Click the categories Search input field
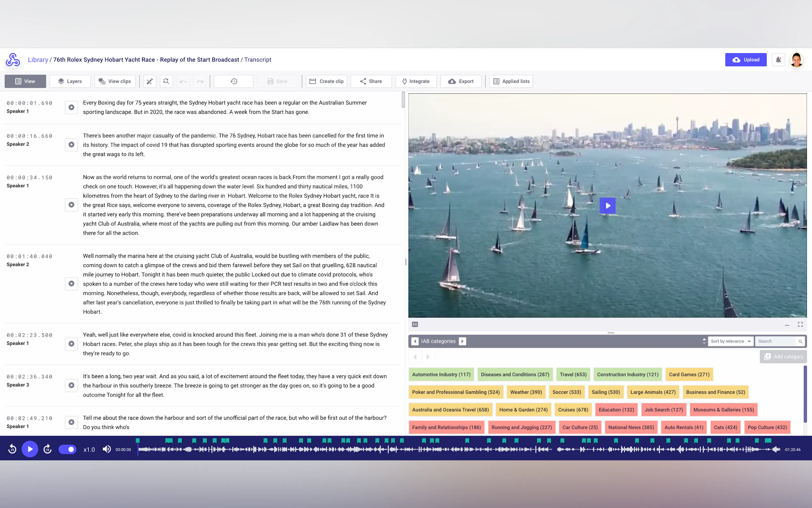 click(x=775, y=341)
